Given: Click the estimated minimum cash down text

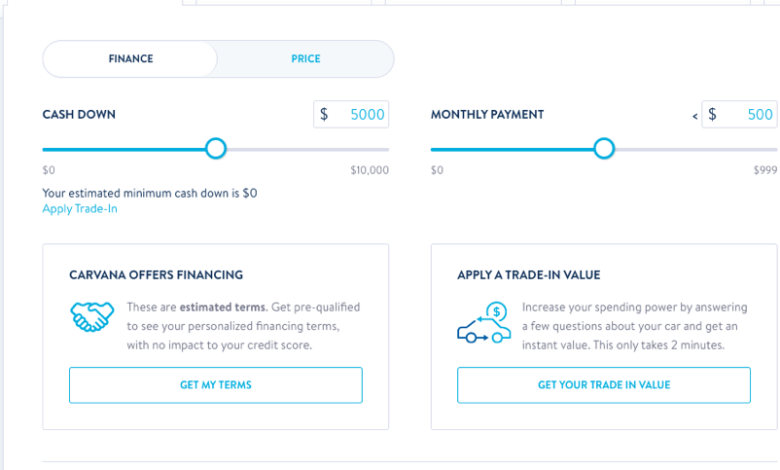Looking at the screenshot, I should [150, 193].
